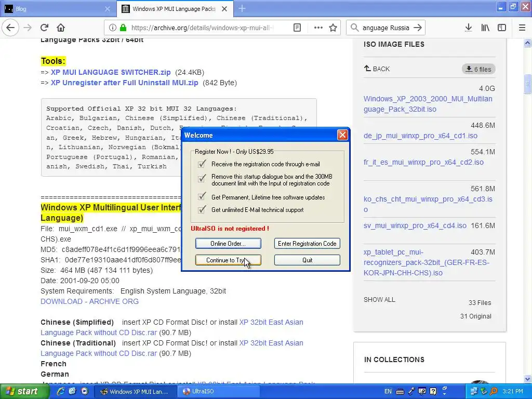Click the Quit button in Welcome dialog

[307, 260]
